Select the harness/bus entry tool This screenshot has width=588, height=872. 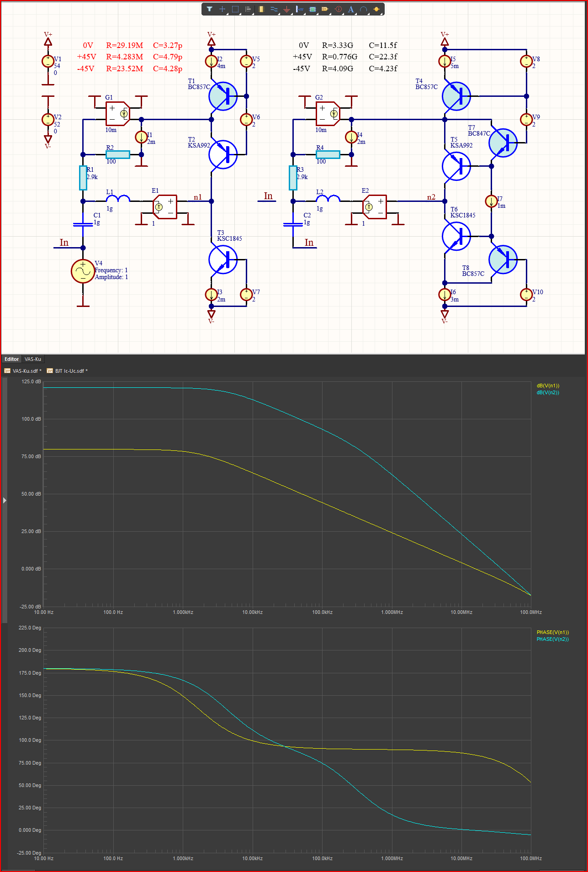point(300,9)
